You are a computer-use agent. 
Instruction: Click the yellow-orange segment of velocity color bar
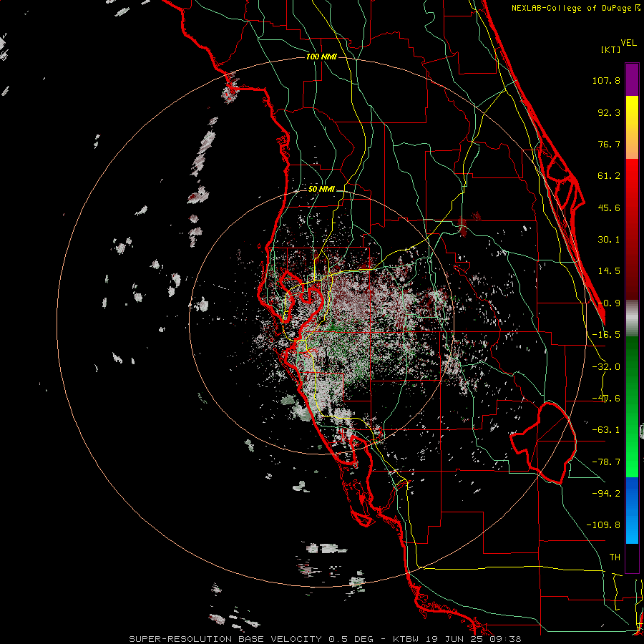point(632,127)
